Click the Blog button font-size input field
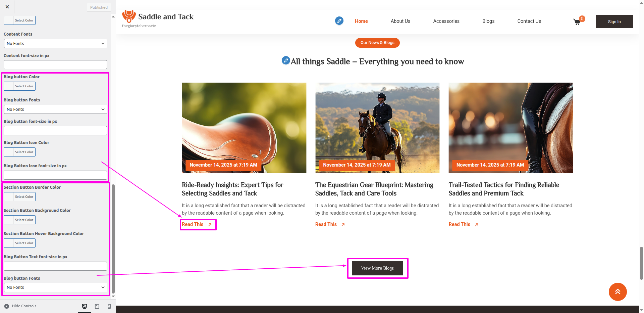 coord(55,131)
